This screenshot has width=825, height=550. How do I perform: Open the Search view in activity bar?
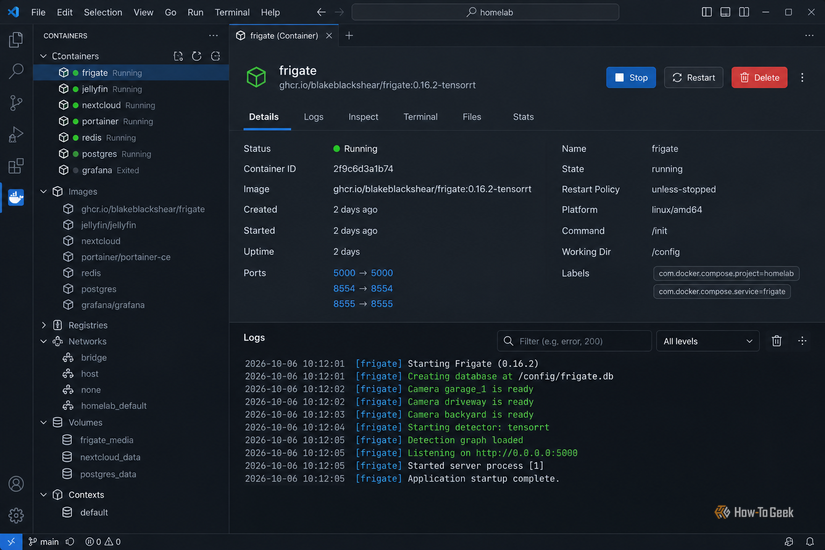click(x=16, y=71)
